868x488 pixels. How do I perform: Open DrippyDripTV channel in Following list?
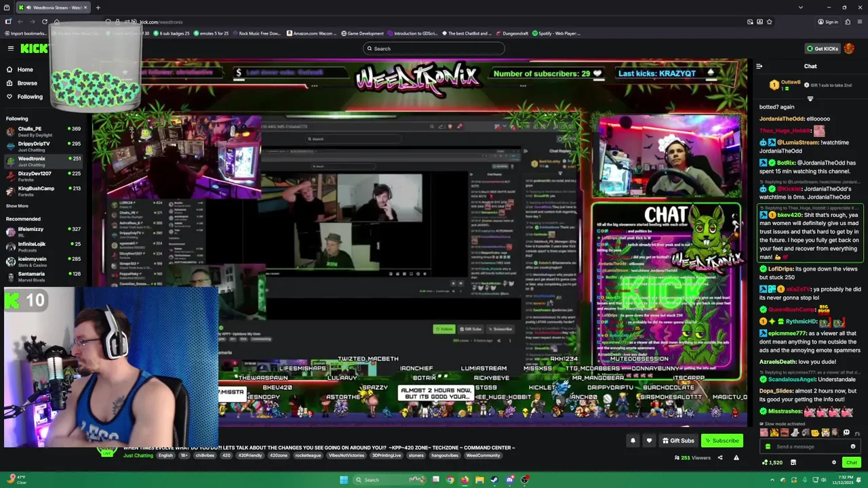(x=43, y=146)
